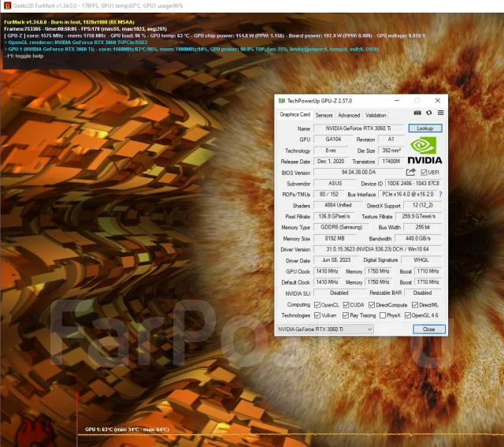The width and height of the screenshot is (504, 447).
Task: Toggle the DirectCompute checkbox
Action: coord(372,305)
